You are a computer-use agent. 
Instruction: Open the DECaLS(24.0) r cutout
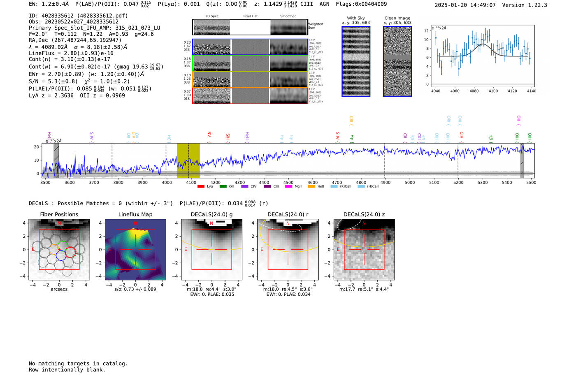[x=288, y=250]
